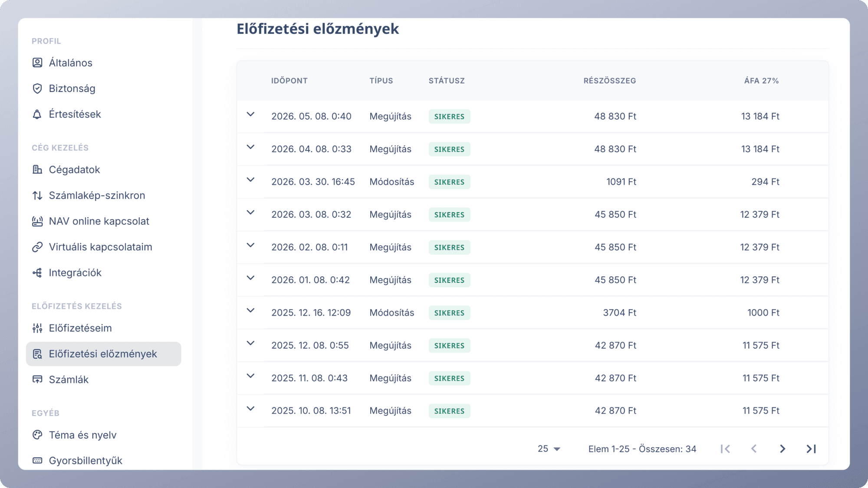Screen dimensions: 868x488
Task: Expand the 2026. 03. 30. 16:45 row
Action: click(250, 180)
